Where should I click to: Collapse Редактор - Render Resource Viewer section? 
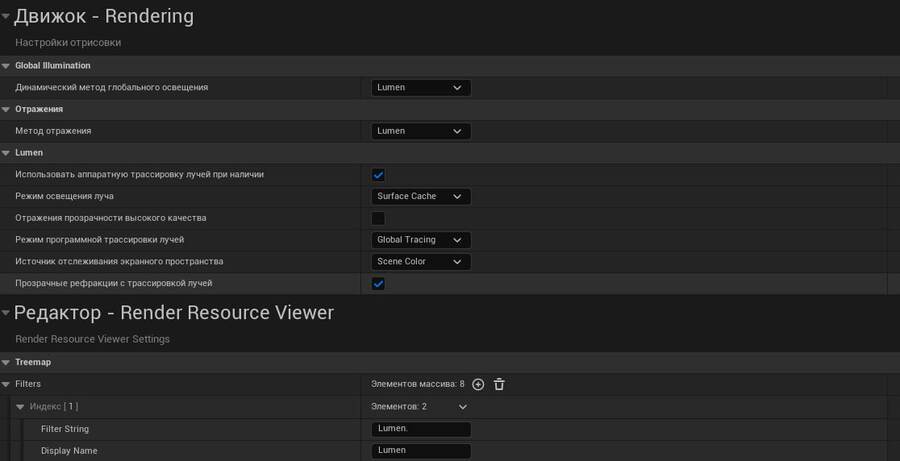coord(6,313)
